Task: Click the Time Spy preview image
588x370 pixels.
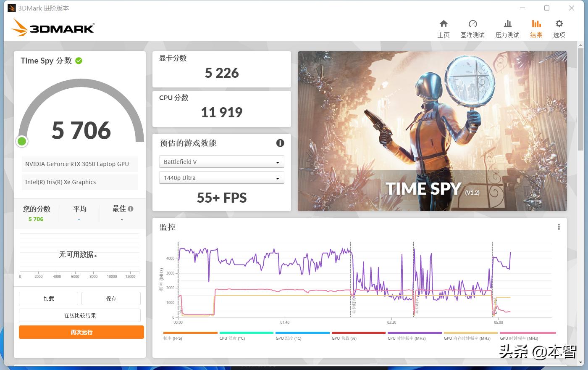Action: pos(432,131)
